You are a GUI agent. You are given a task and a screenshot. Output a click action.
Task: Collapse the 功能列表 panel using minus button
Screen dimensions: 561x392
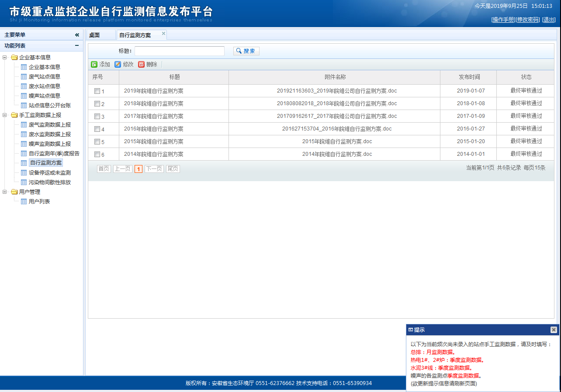point(77,46)
